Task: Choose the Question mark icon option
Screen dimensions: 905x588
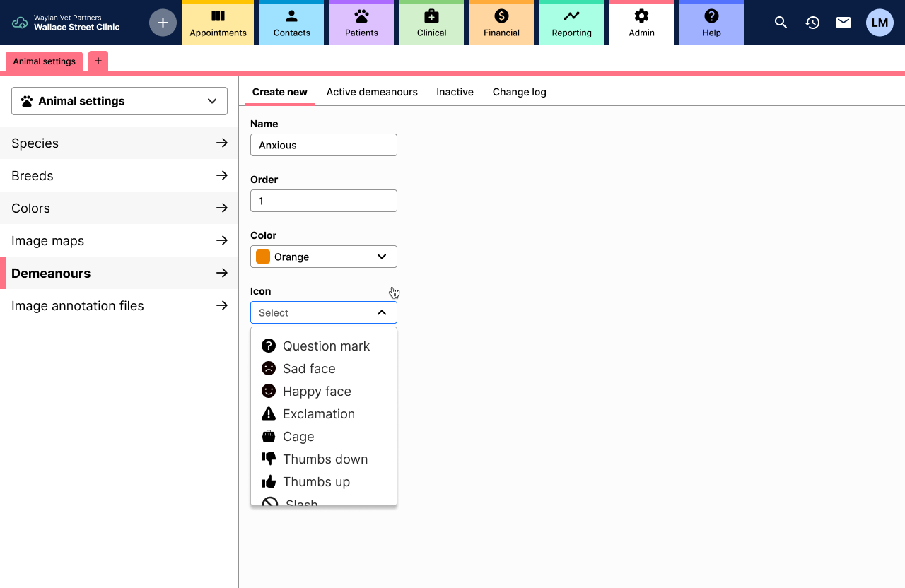Action: pos(324,346)
